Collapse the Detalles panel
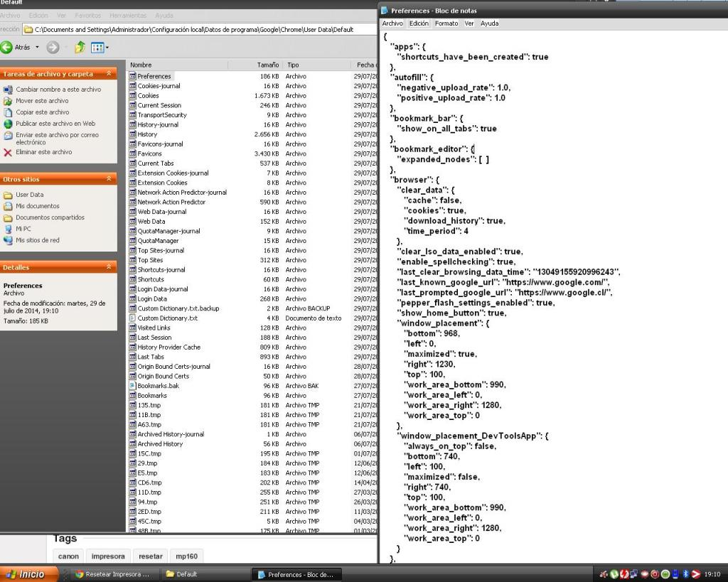728x582 pixels. [x=109, y=267]
